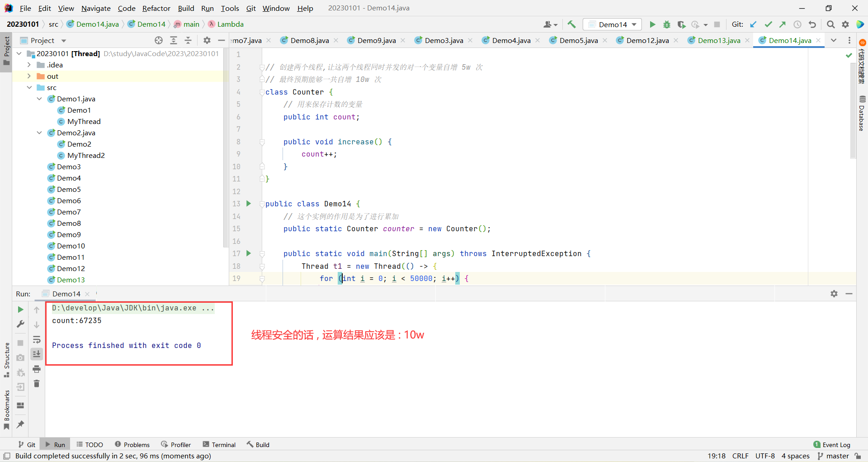
Task: Change line separator CRLF in status bar
Action: pos(740,456)
